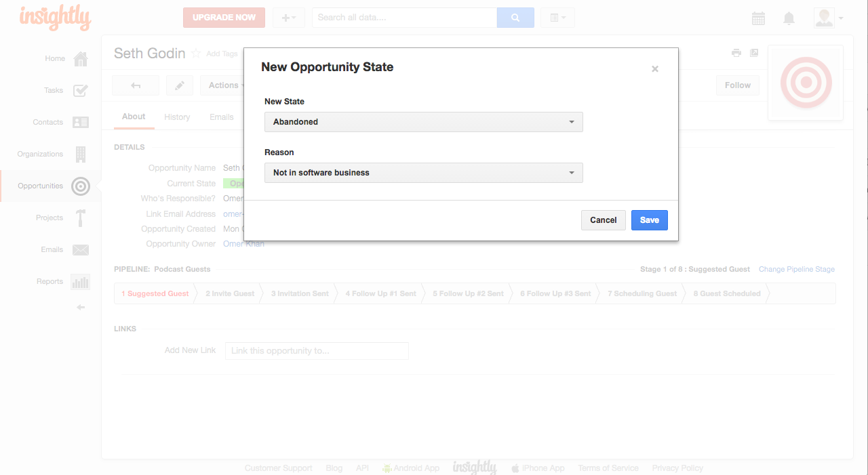Close the New Opportunity State dialog

coord(655,69)
